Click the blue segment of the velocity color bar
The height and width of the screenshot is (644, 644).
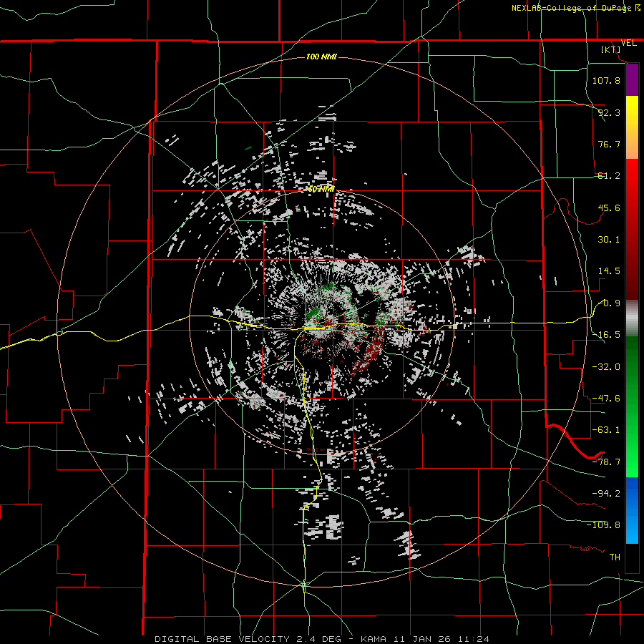tap(632, 510)
